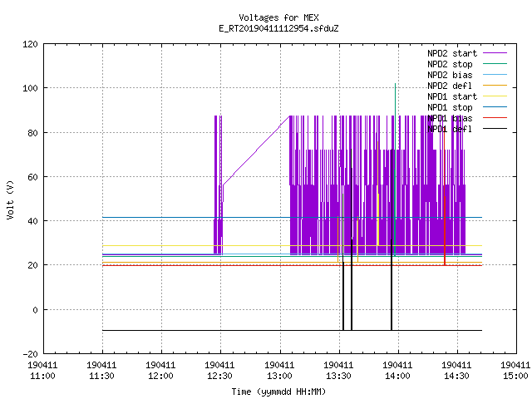532x399 pixels.
Task: Click the 'Volt (V)' y-axis label
Action: pyautogui.click(x=10, y=199)
